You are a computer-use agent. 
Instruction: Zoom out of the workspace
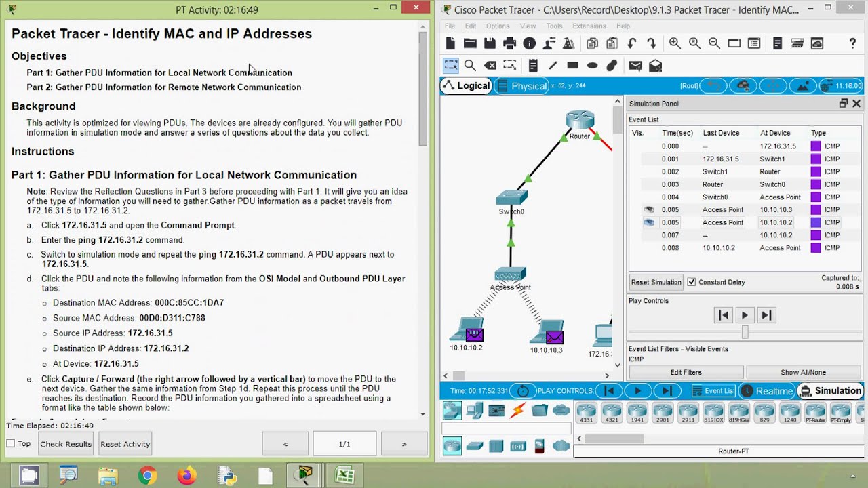pos(714,43)
